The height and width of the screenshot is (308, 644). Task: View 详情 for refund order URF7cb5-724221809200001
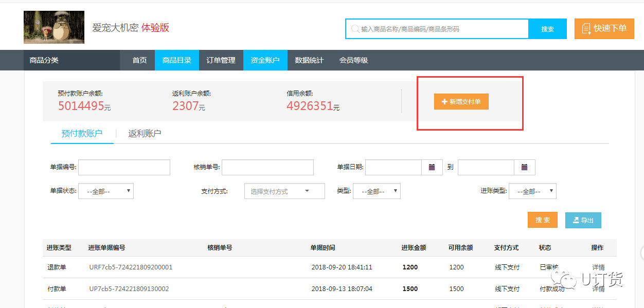click(x=598, y=267)
